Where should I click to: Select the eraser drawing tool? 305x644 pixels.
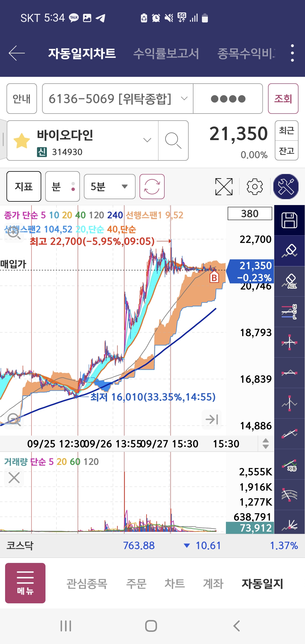[289, 251]
